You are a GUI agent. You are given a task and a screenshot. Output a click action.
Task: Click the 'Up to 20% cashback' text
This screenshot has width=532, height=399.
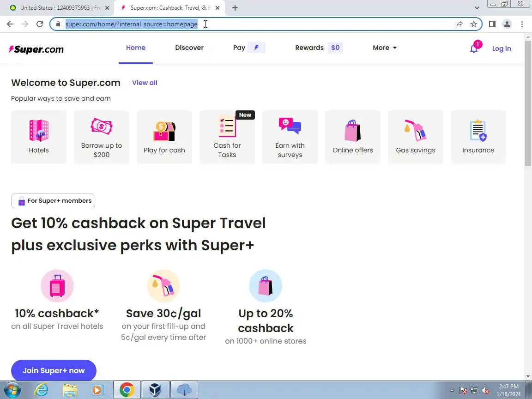(266, 320)
